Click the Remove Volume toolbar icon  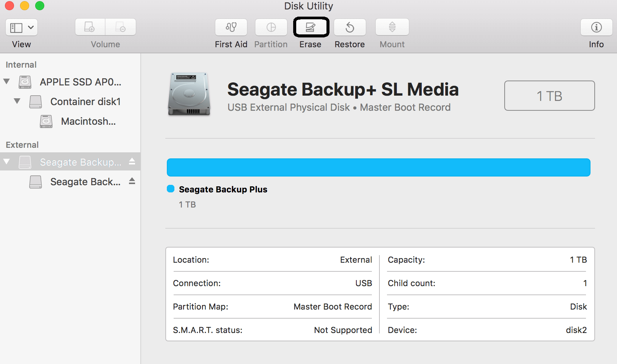121,27
